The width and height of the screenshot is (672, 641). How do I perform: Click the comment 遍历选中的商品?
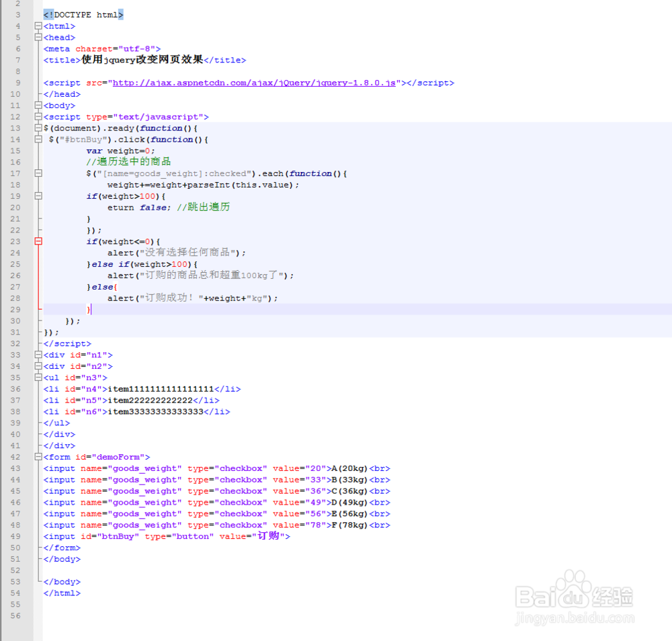(x=128, y=161)
